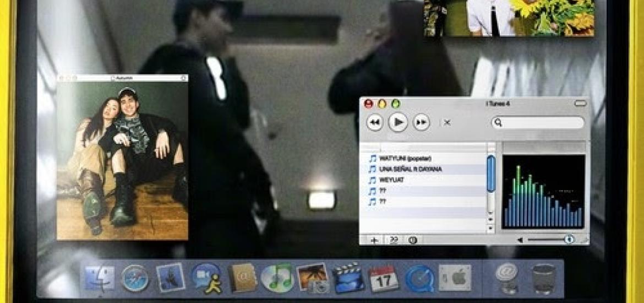Skip to the next track
This screenshot has width=644, height=303.
(422, 122)
